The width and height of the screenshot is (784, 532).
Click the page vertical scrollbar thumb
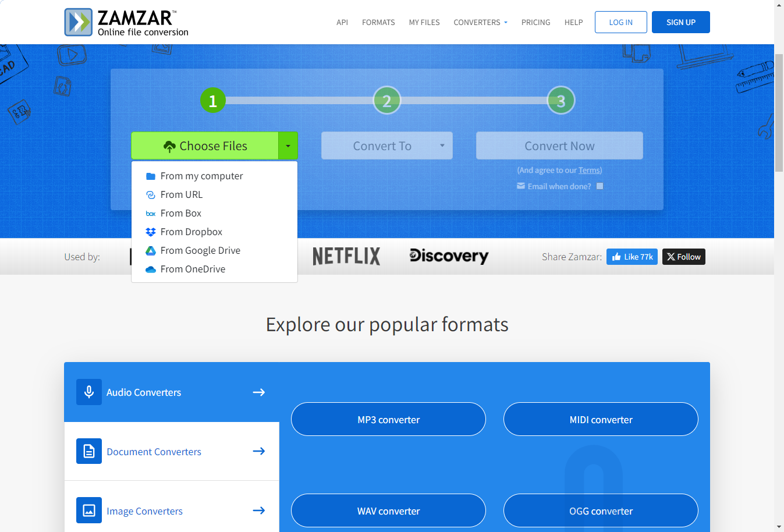coord(779,112)
